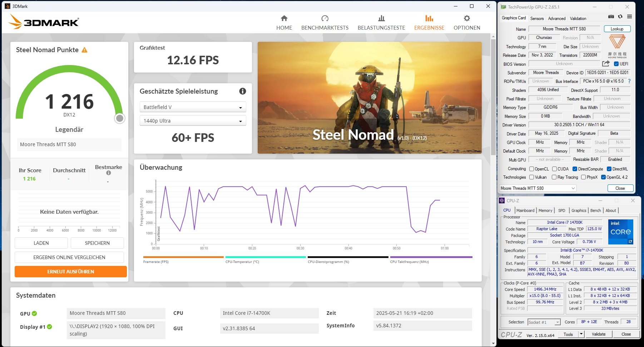Open the GPU-Z graphics card selector dropdown
This screenshot has height=347, width=644.
point(538,188)
